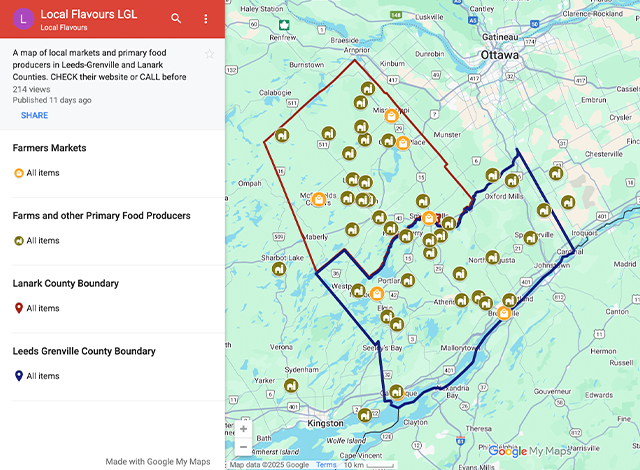640x470 pixels.
Task: Star this Local Flavours LGL map
Action: (x=209, y=54)
